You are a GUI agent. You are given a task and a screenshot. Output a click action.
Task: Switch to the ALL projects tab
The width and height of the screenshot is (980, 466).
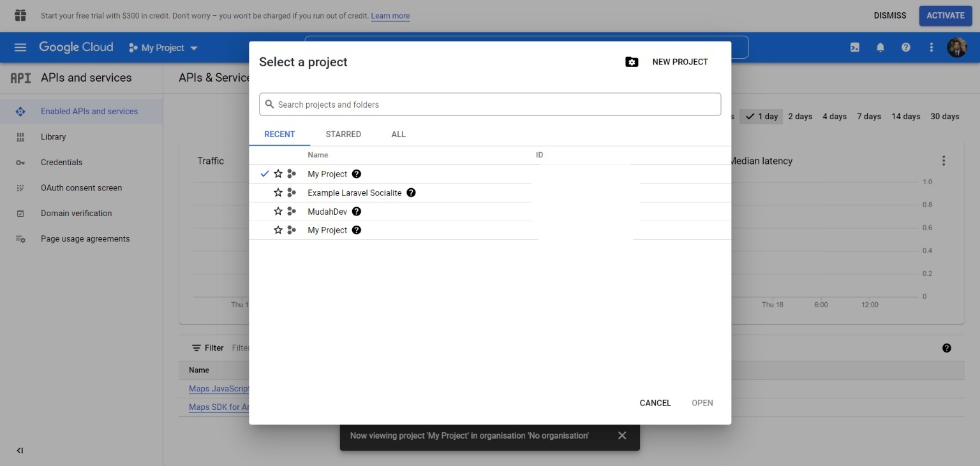(399, 135)
